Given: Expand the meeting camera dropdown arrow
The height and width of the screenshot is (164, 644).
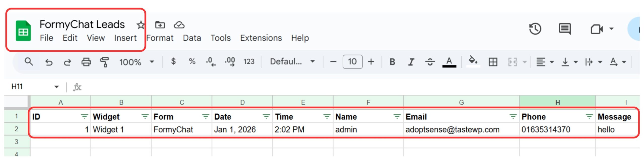Looking at the screenshot, I should click(611, 29).
